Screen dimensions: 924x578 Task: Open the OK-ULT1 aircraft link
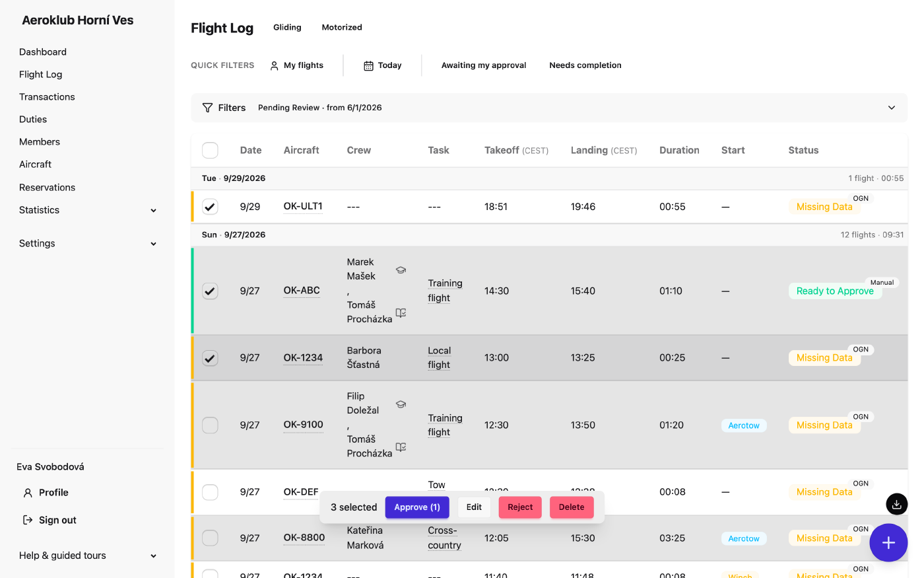[303, 207]
